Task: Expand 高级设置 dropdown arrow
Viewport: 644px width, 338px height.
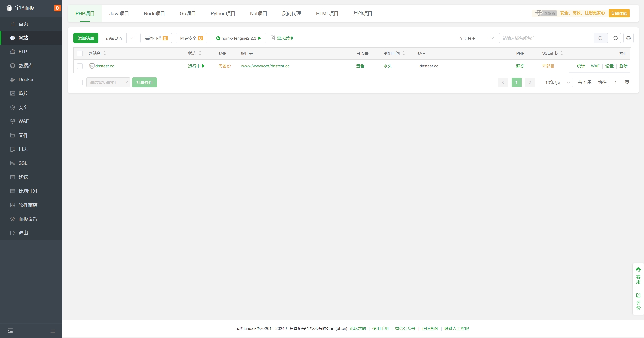Action: [x=131, y=38]
